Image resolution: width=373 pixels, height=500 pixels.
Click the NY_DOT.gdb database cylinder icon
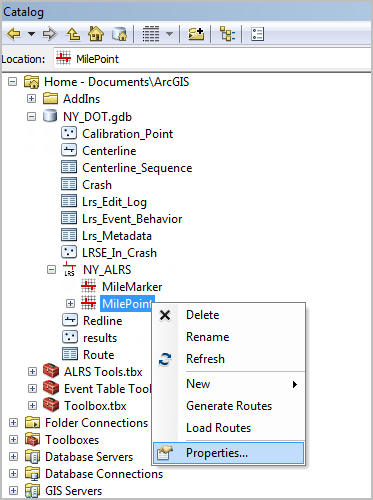pyautogui.click(x=50, y=116)
